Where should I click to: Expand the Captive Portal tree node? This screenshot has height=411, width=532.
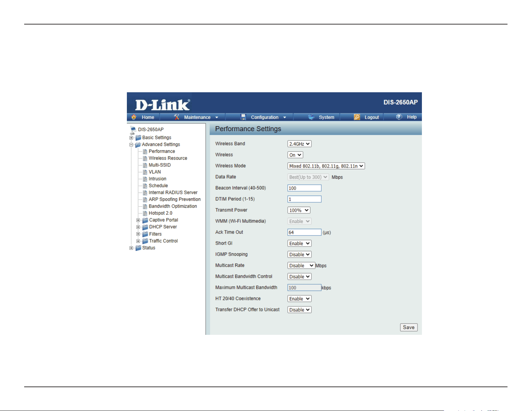click(x=138, y=220)
